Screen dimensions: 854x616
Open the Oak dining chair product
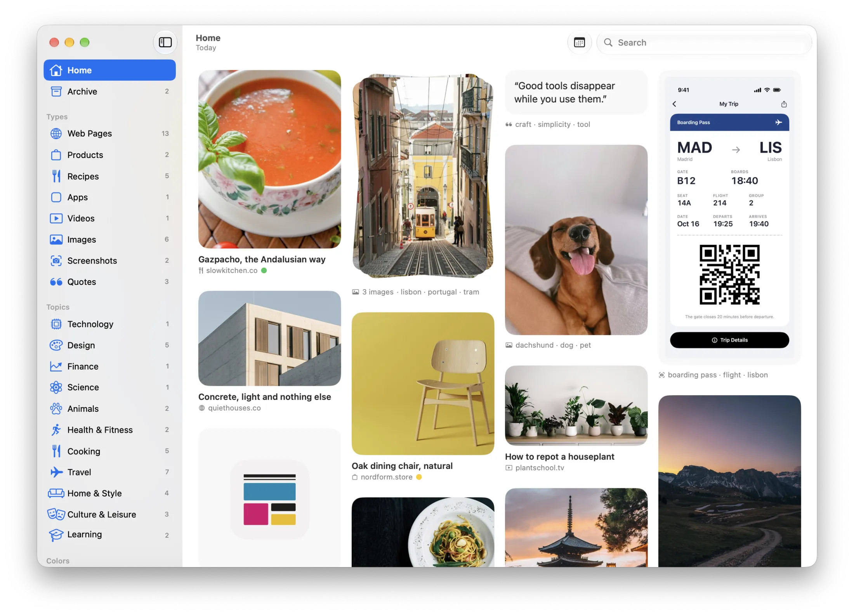(x=423, y=383)
